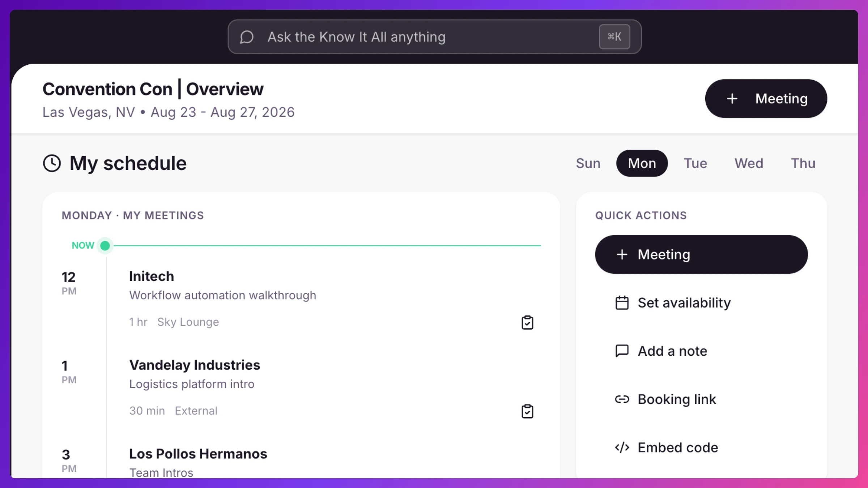The image size is (868, 488).
Task: Click the 12 PM time label
Action: coord(69,283)
